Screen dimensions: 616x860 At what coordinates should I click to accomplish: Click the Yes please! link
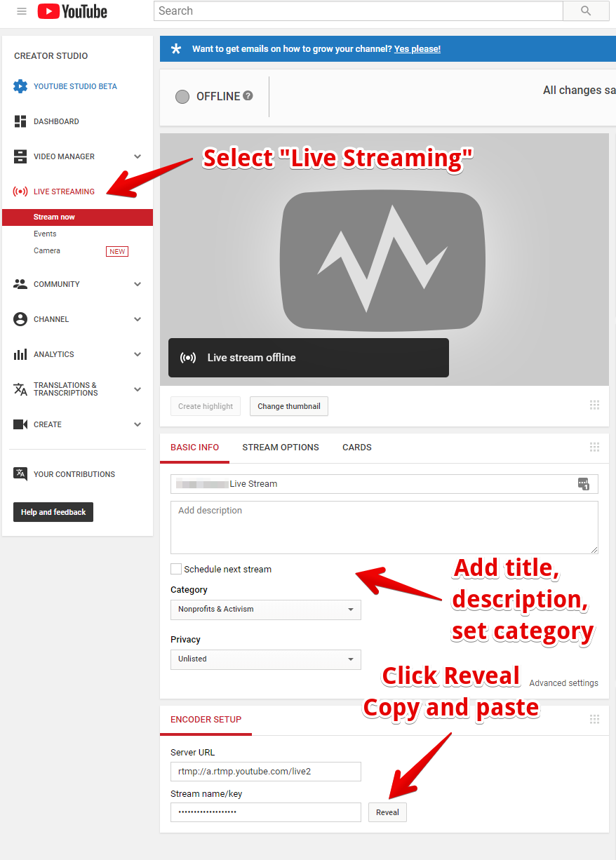417,49
